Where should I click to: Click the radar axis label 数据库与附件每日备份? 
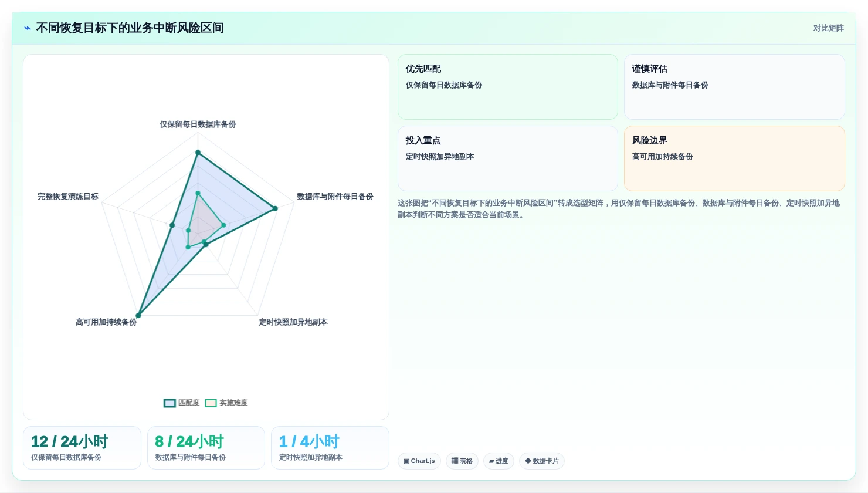tap(335, 197)
